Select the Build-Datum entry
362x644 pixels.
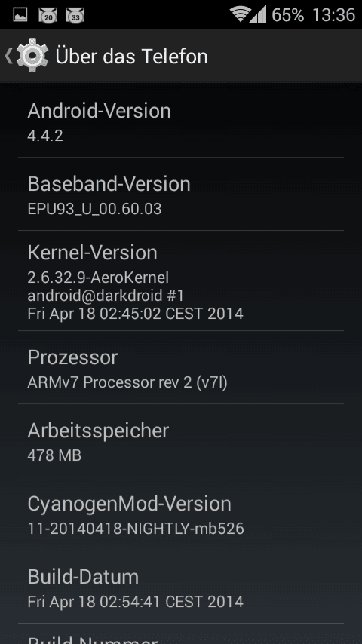pos(181,587)
